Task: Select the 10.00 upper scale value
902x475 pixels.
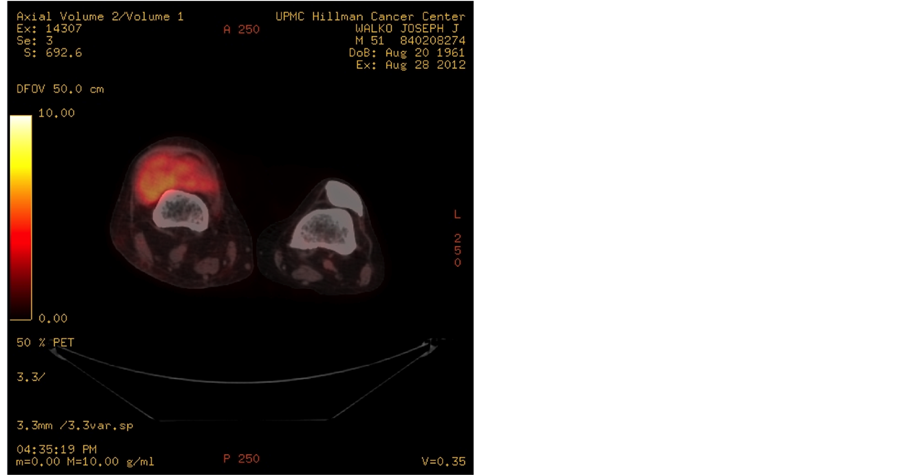Action: coord(57,114)
